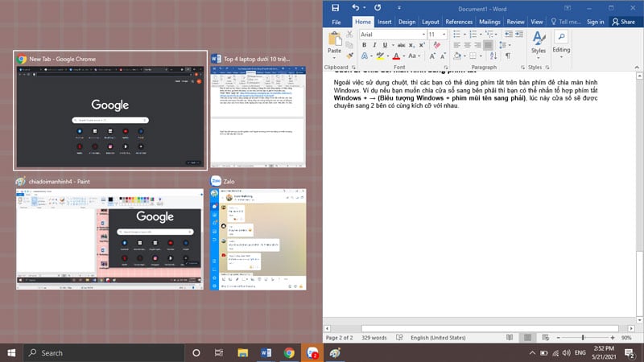Click the Save icon in Word title bar
This screenshot has height=362, width=644.
(336, 8)
